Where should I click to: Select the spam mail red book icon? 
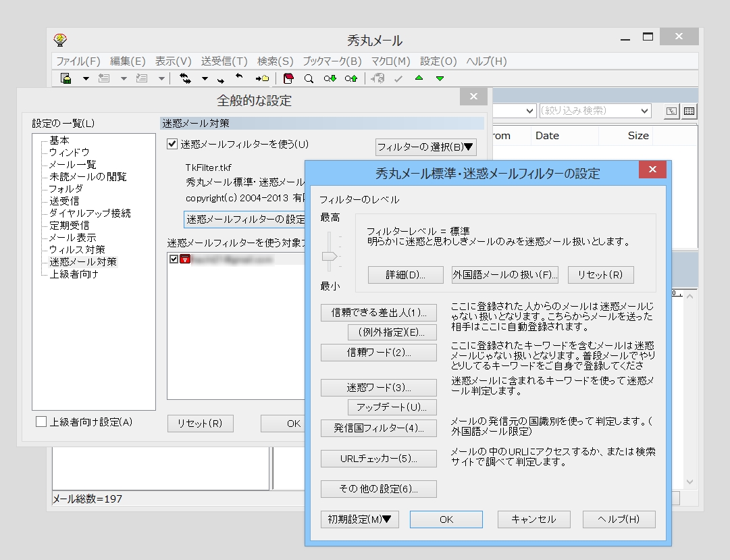(x=289, y=78)
